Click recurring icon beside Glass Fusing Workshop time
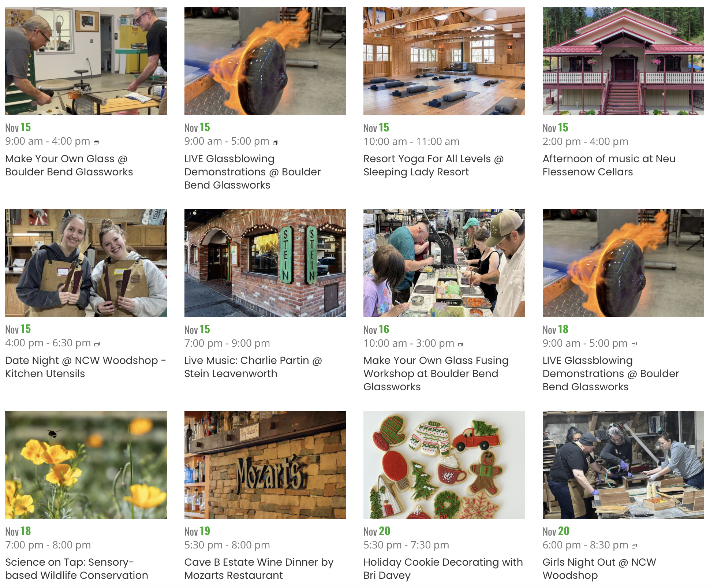This screenshot has height=588, width=710. [x=461, y=344]
